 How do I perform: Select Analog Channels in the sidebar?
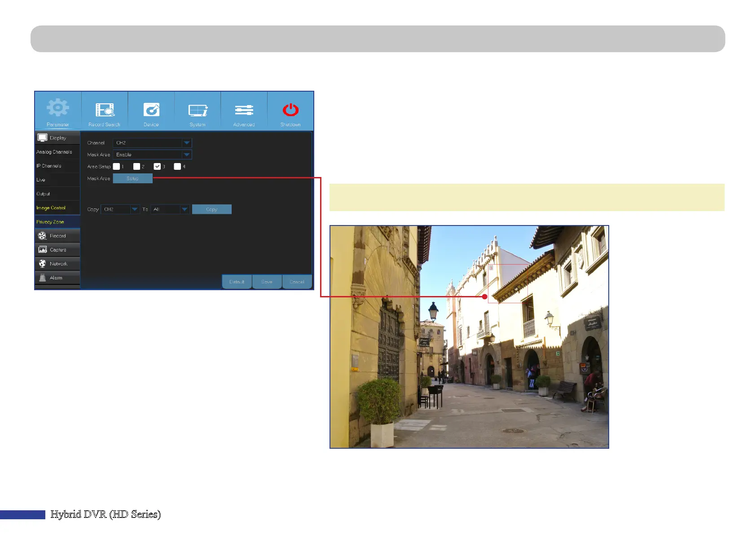[57, 152]
